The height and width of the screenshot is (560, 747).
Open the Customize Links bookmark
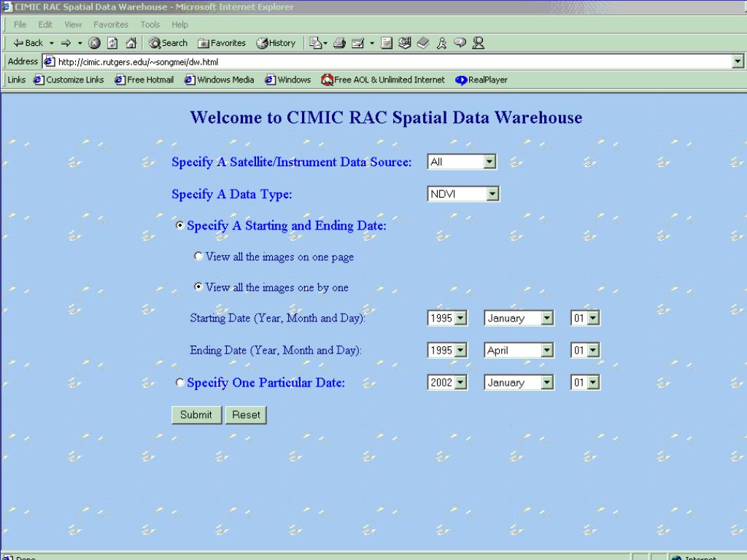click(x=69, y=80)
